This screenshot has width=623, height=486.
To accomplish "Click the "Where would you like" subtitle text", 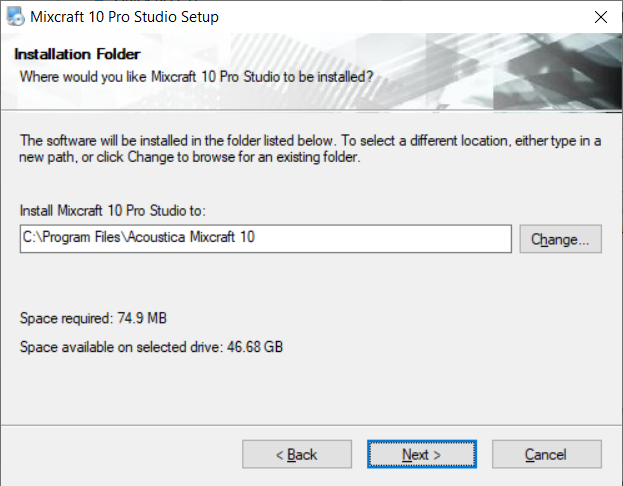I will [196, 75].
